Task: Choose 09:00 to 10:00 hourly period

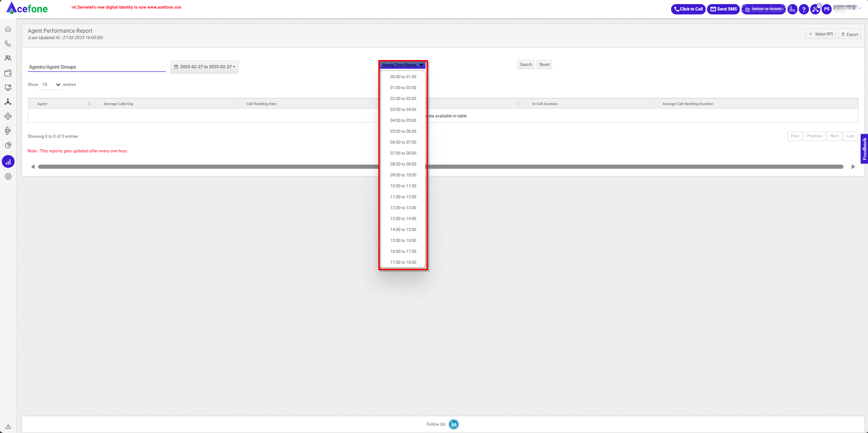Action: coord(403,175)
